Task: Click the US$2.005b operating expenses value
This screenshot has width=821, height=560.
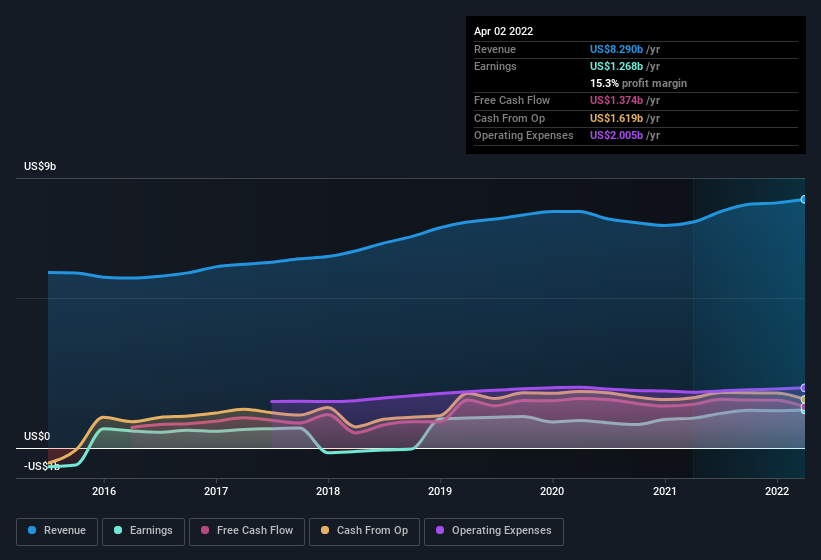Action: 616,136
